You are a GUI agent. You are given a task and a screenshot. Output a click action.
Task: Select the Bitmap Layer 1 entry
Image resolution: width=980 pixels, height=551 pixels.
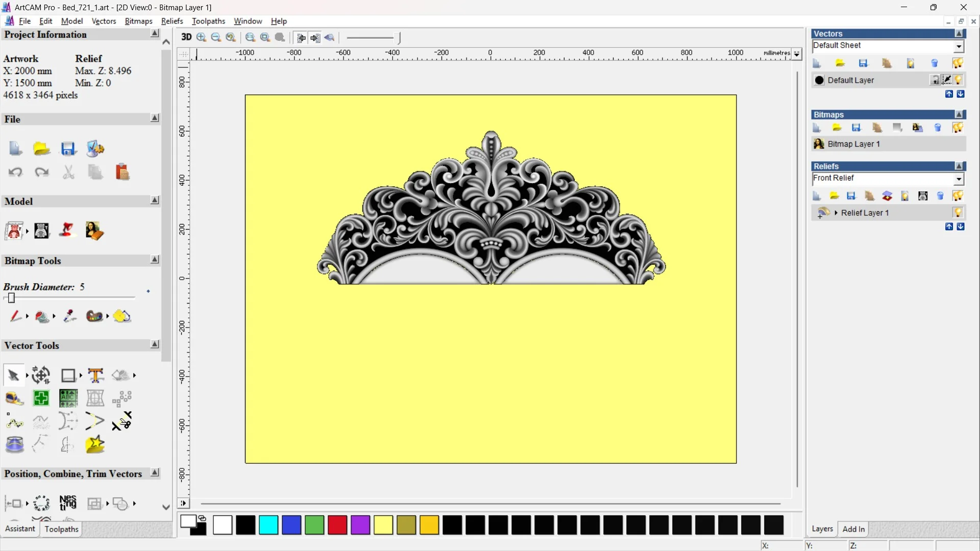tap(853, 144)
